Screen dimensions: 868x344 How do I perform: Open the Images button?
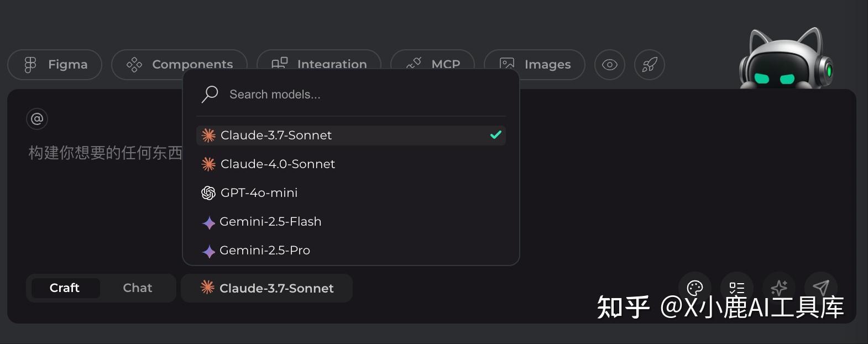pos(534,65)
